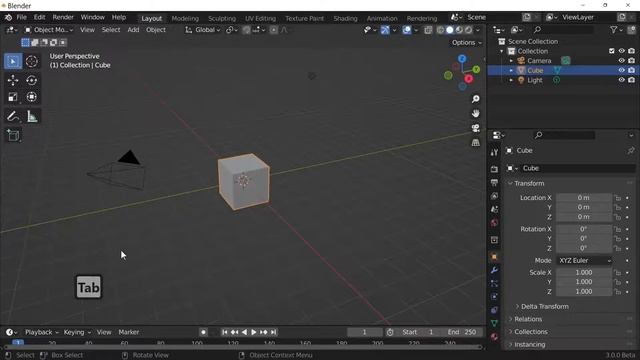The height and width of the screenshot is (360, 640).
Task: Open the World properties globe icon
Action: 494,222
